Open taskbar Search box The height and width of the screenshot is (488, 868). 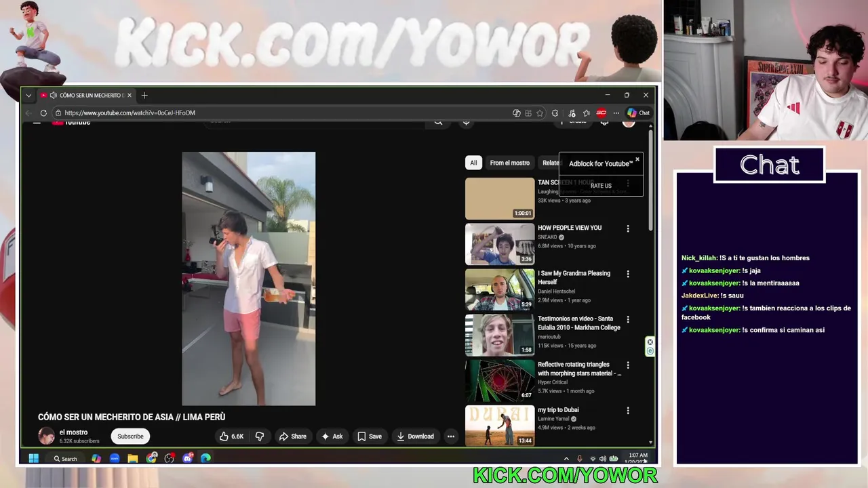pyautogui.click(x=66, y=459)
